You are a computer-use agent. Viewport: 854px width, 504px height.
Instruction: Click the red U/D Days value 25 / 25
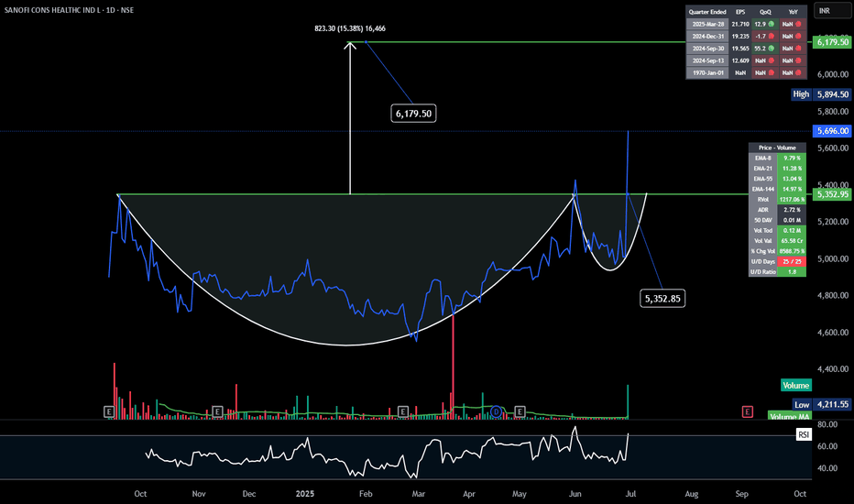point(792,261)
